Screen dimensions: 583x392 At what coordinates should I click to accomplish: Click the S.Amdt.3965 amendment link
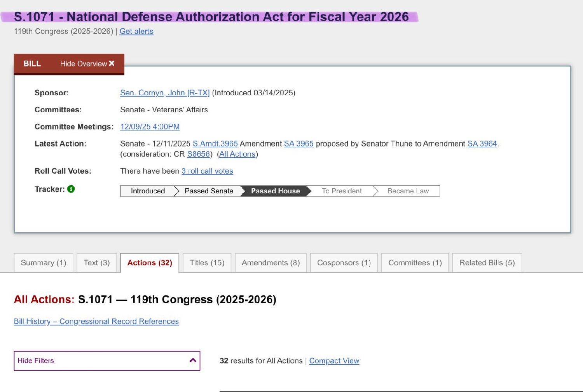(215, 144)
